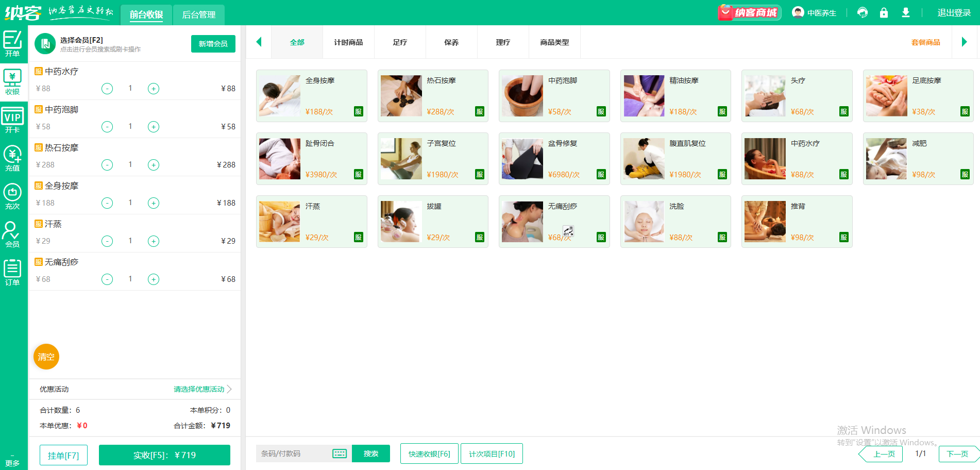Click 新增会员 button
The height and width of the screenshot is (470, 980).
(x=213, y=44)
